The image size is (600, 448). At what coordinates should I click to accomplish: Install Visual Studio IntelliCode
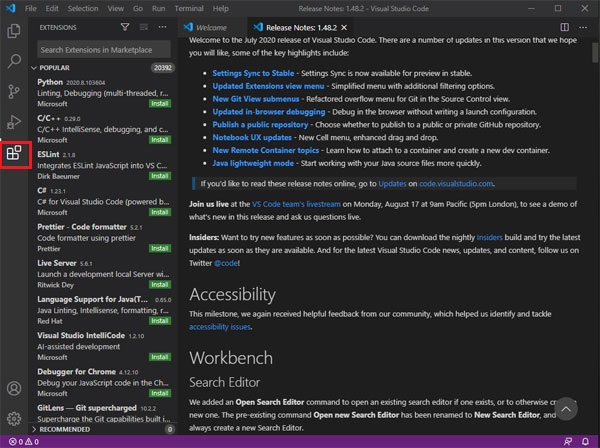[x=160, y=357]
